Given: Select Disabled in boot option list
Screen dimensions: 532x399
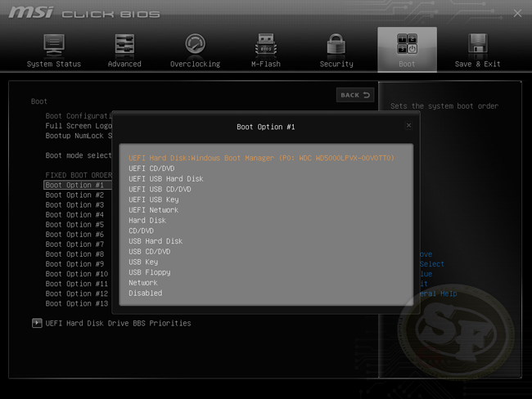Looking at the screenshot, I should click(145, 293).
